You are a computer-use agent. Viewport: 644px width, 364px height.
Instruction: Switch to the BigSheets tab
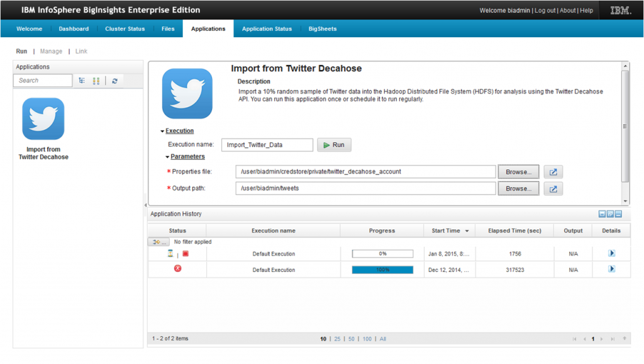(323, 29)
